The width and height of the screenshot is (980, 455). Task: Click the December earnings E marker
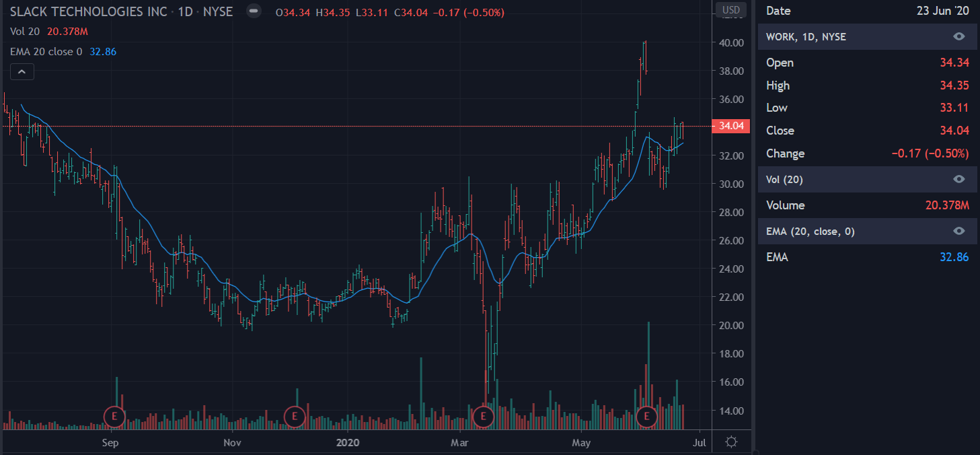295,417
